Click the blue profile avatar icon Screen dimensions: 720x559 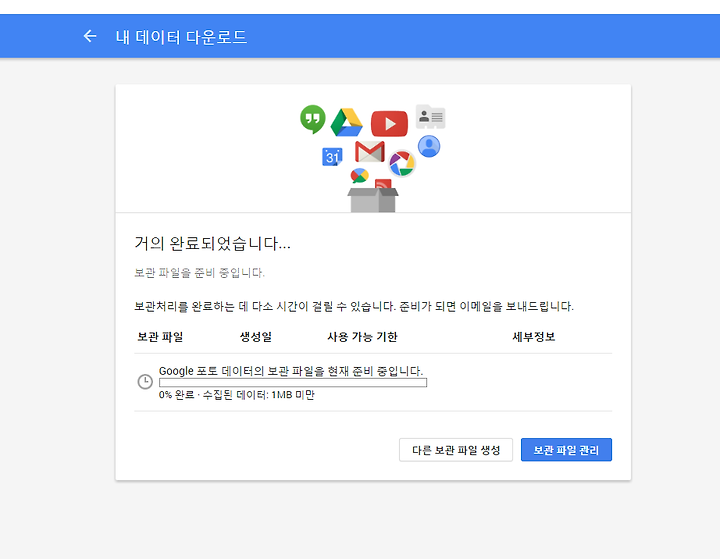coord(429,147)
